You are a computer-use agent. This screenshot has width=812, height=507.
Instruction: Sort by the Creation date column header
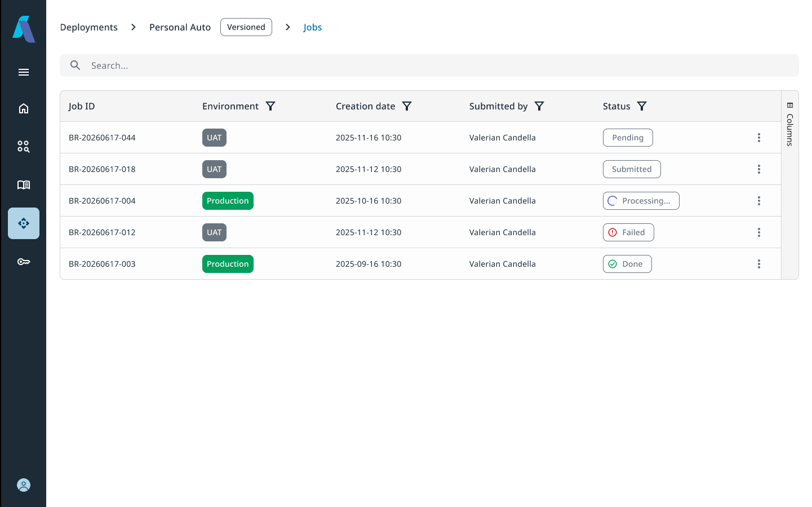[x=366, y=106]
